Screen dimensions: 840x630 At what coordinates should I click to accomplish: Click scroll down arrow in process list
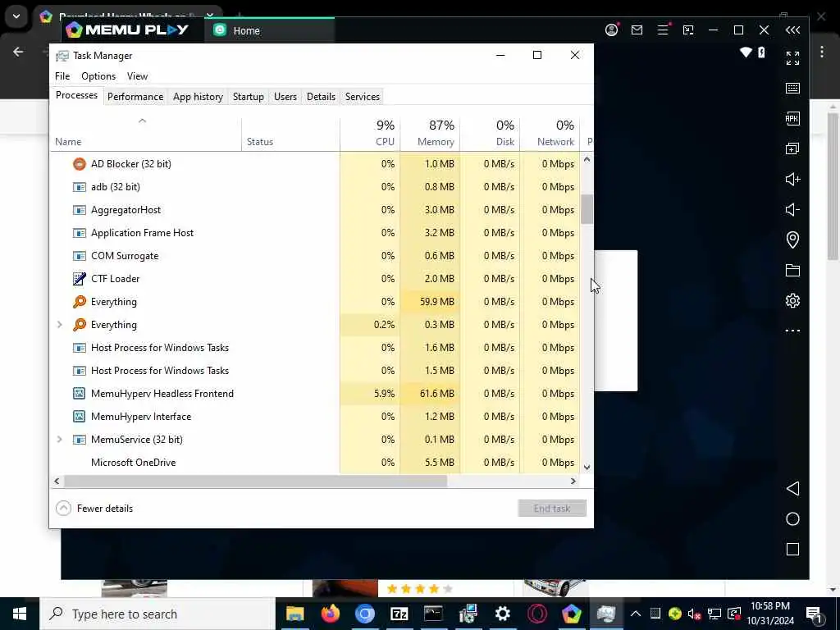587,467
